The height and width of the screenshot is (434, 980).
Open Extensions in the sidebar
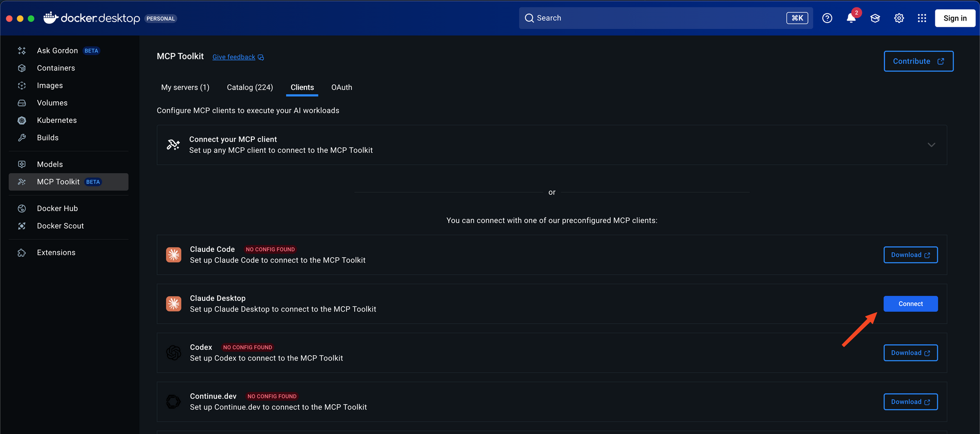click(56, 253)
